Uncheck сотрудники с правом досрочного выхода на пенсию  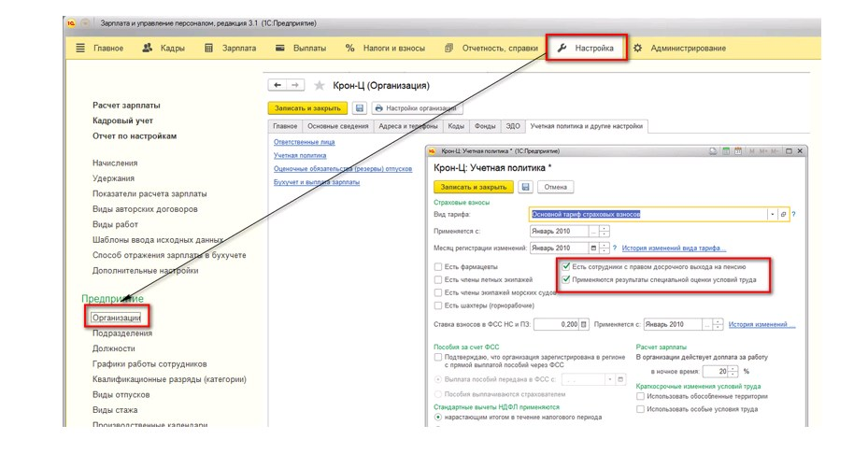click(566, 266)
